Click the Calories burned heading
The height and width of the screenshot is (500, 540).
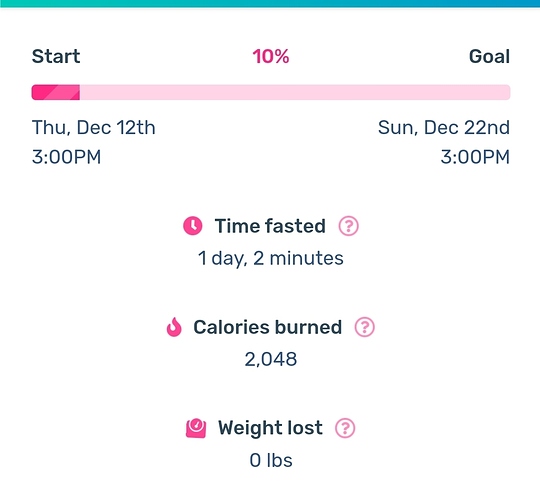(268, 327)
